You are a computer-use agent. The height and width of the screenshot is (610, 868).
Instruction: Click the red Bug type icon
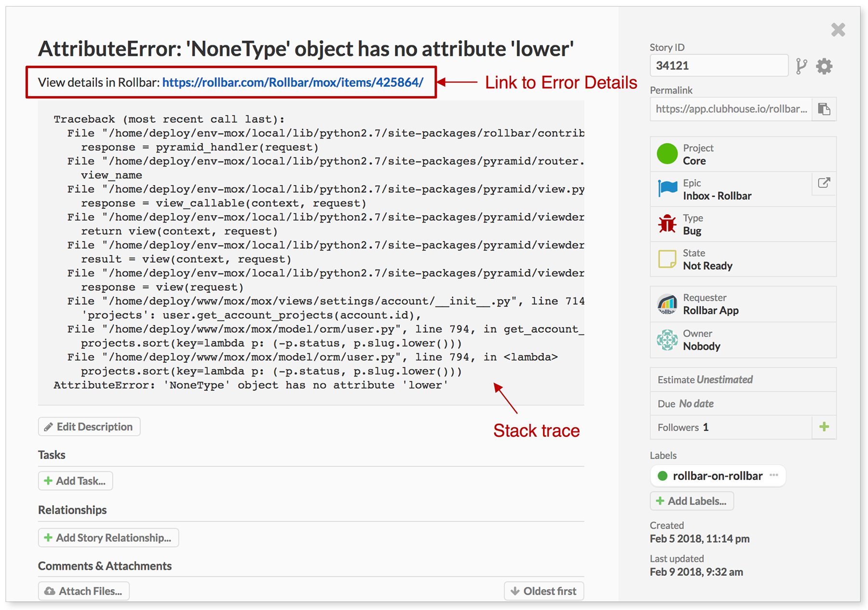click(x=667, y=223)
